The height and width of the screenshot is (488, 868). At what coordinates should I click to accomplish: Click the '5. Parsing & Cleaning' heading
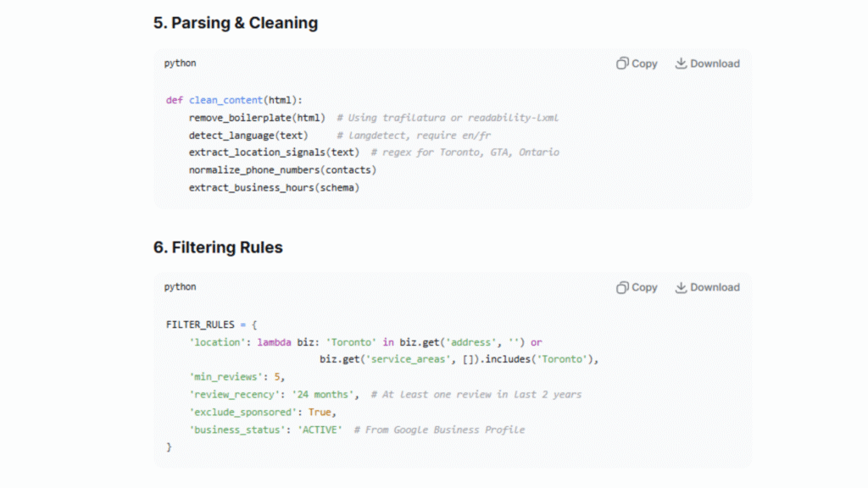235,23
